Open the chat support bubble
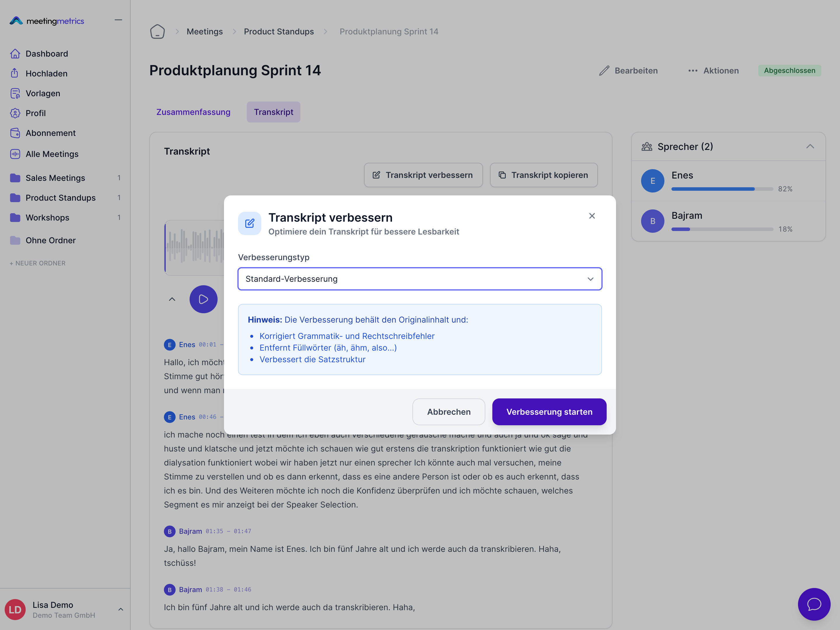 [x=814, y=604]
